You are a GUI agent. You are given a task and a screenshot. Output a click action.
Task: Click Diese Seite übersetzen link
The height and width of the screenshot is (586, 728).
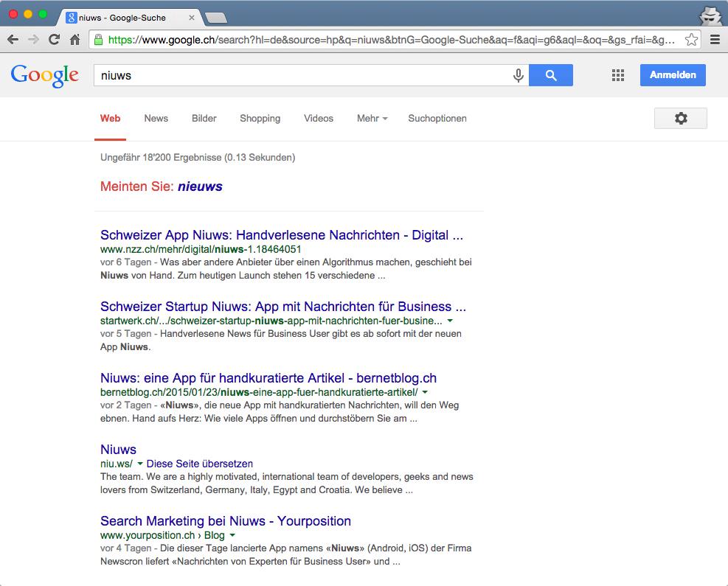pyautogui.click(x=200, y=464)
